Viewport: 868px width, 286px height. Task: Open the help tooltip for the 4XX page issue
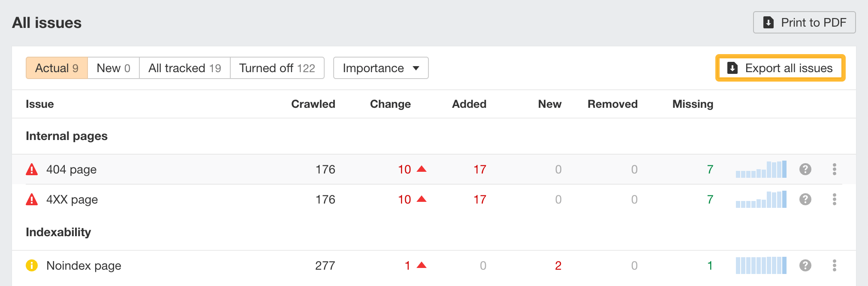[805, 199]
